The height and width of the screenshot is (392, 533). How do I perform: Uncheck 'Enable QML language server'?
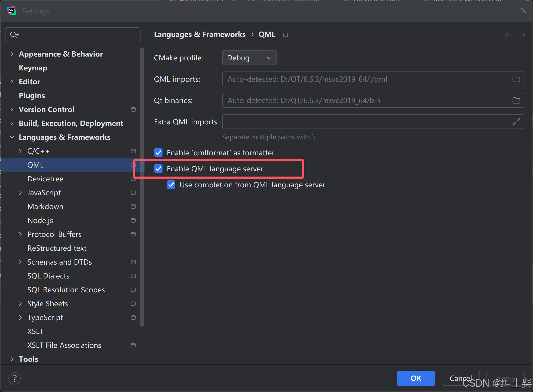click(158, 169)
